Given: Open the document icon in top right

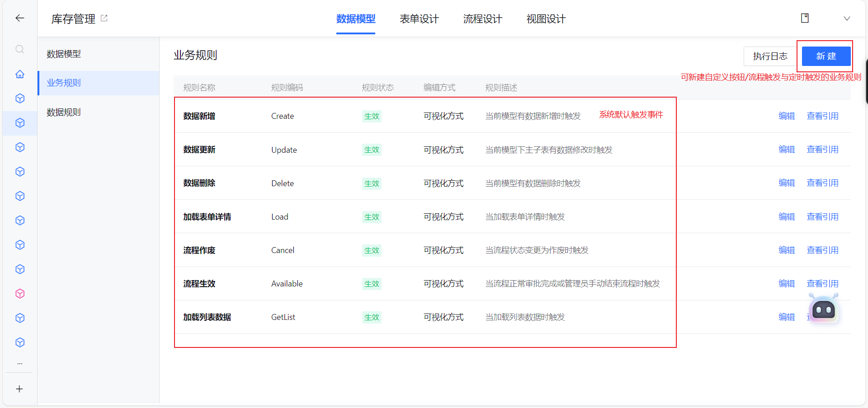Looking at the screenshot, I should 805,18.
